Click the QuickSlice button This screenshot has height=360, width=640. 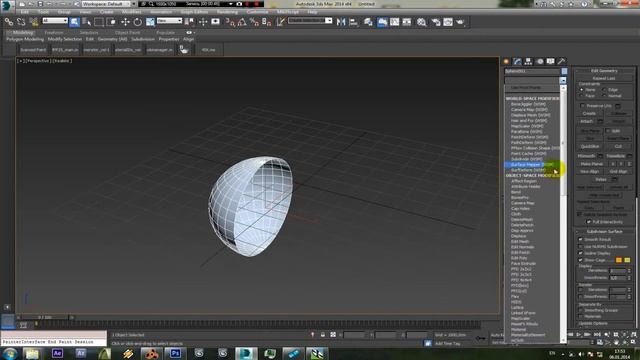pyautogui.click(x=590, y=146)
